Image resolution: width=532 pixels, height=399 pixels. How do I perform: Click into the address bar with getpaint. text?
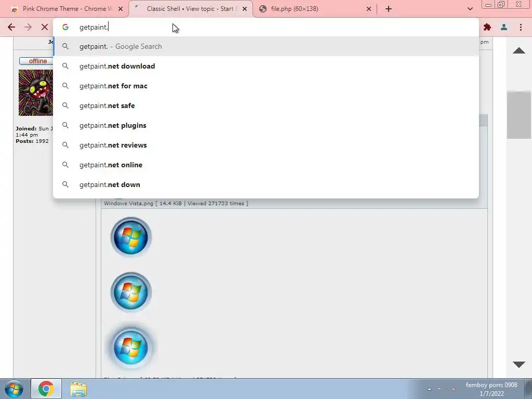tap(266, 27)
